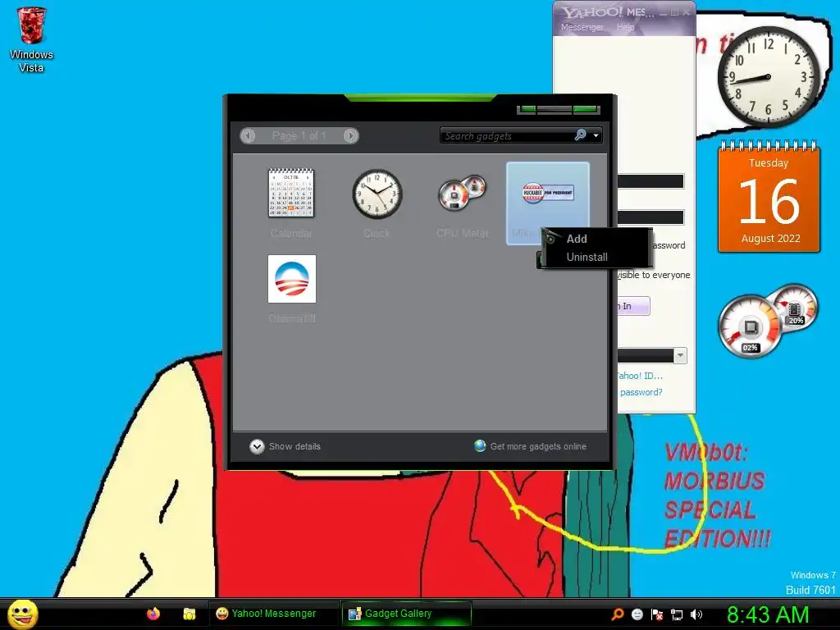The width and height of the screenshot is (840, 630).
Task: Open Messenger menu in Yahoo window
Action: tap(582, 27)
